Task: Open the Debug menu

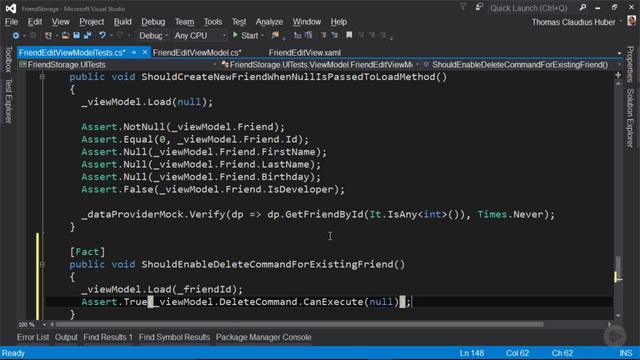Action: [153, 22]
